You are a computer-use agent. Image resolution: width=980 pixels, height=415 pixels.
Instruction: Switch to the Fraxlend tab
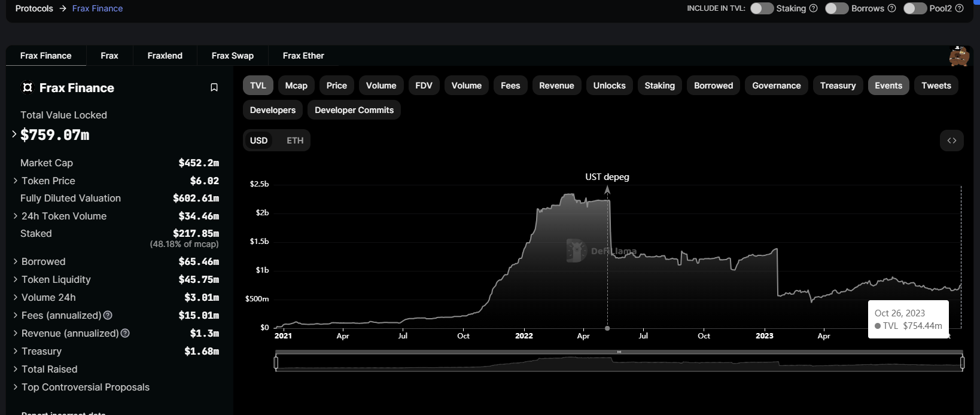(165, 56)
